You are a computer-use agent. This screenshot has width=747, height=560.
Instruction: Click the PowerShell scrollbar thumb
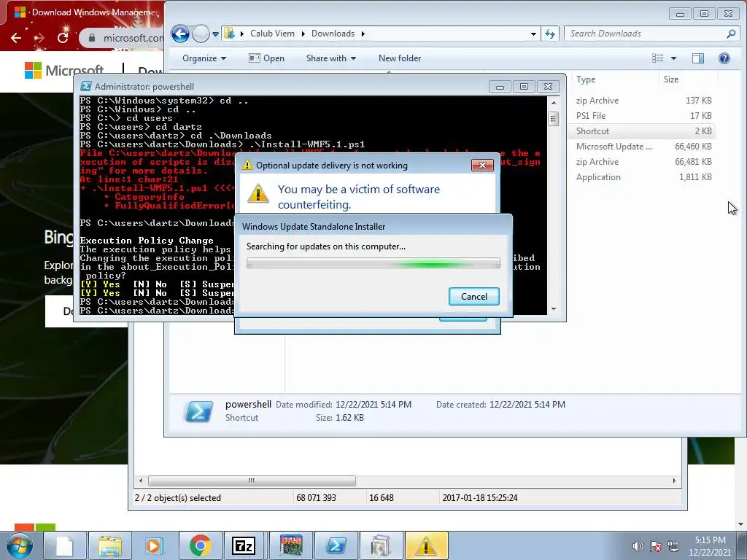553,118
